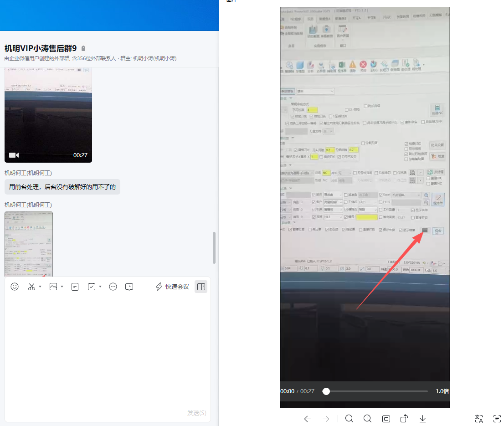Fit media to original size icon
This screenshot has height=426, width=504.
[x=386, y=419]
